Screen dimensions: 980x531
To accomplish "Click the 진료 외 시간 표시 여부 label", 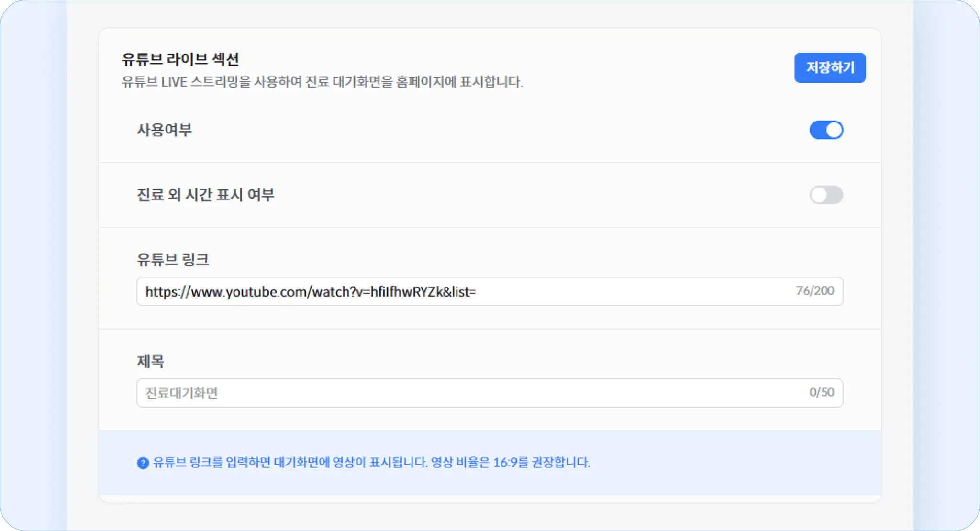I will click(205, 195).
